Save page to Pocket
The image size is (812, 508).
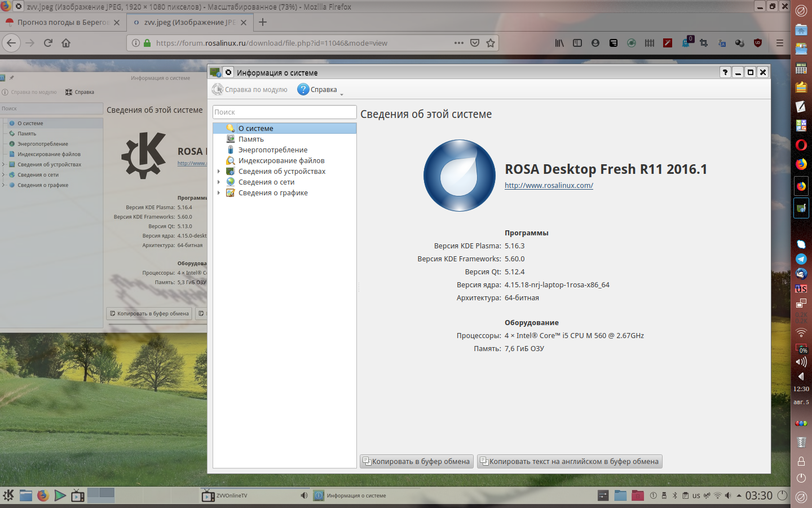click(x=475, y=43)
